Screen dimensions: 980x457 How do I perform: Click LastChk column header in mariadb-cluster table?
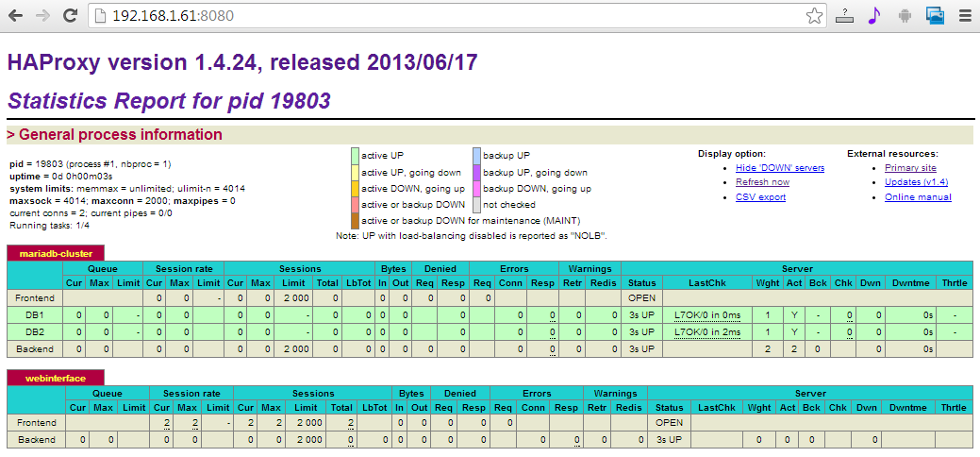pyautogui.click(x=706, y=283)
